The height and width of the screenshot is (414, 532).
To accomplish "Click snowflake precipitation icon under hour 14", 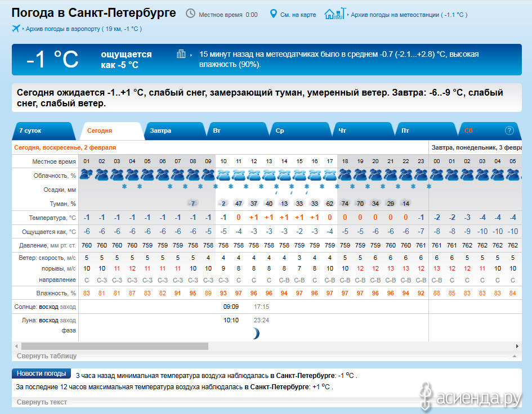I will click(x=276, y=188).
